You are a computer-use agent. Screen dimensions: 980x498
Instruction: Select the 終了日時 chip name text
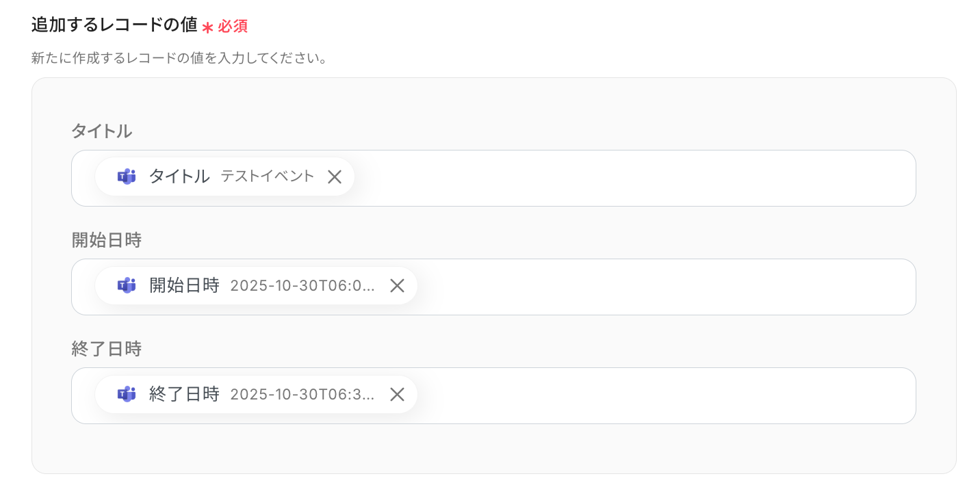click(x=184, y=394)
